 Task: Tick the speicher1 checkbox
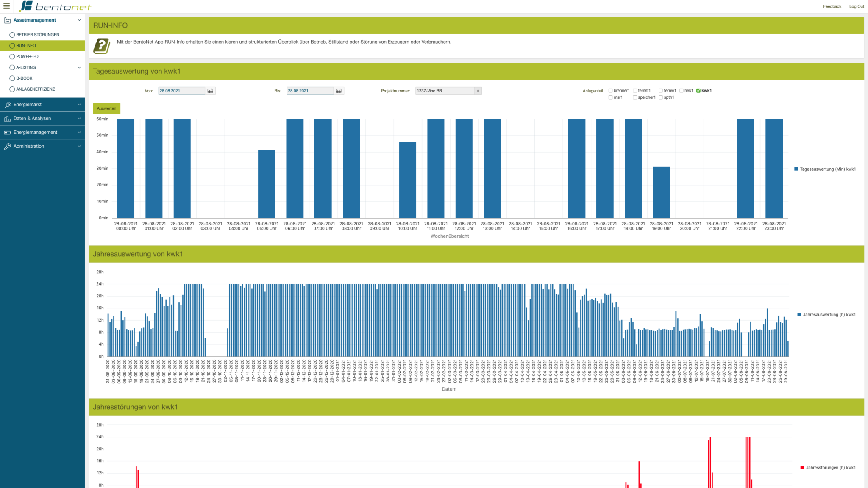tap(635, 97)
